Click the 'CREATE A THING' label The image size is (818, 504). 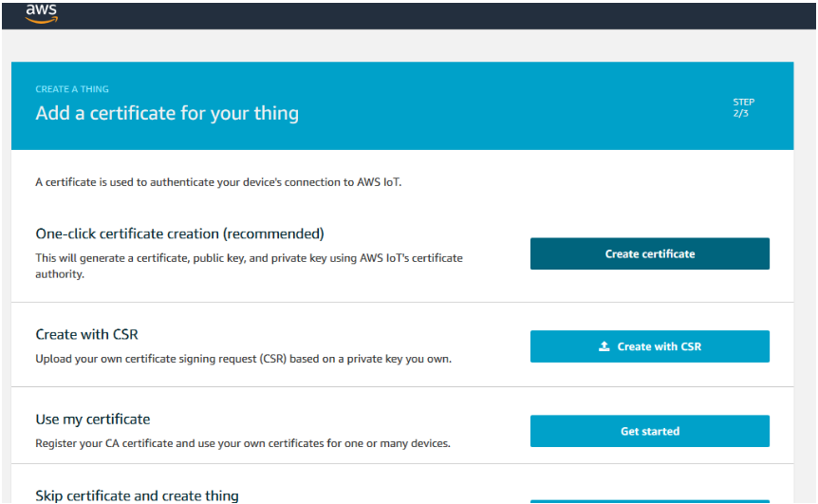[x=72, y=89]
